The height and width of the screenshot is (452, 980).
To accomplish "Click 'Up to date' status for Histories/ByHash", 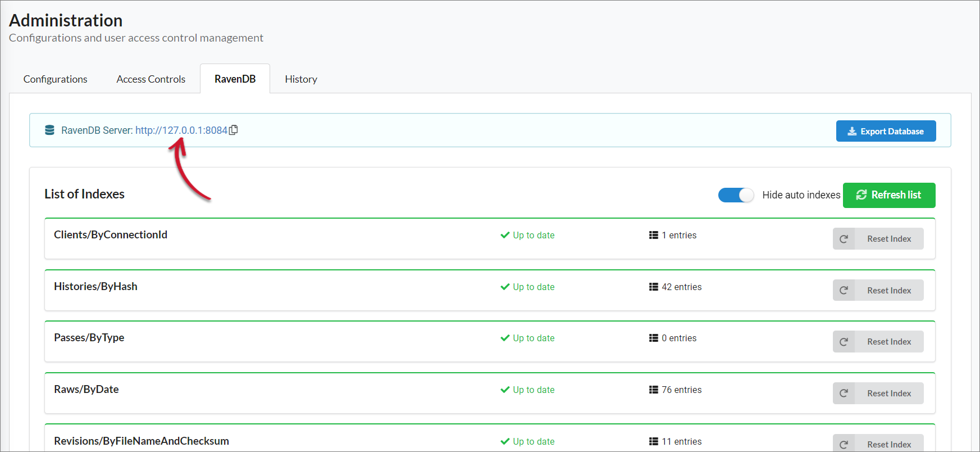I will [534, 287].
